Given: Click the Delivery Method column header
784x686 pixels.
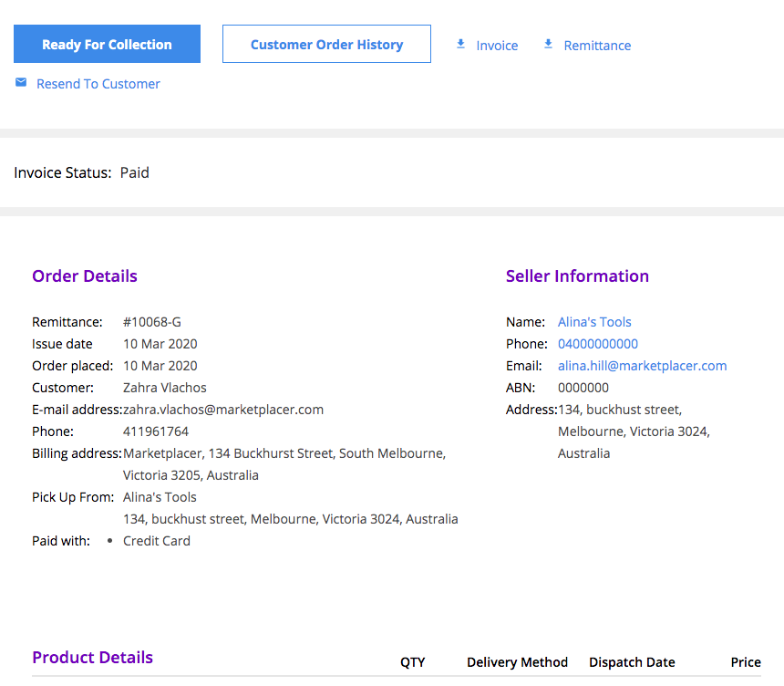Looking at the screenshot, I should 518,662.
